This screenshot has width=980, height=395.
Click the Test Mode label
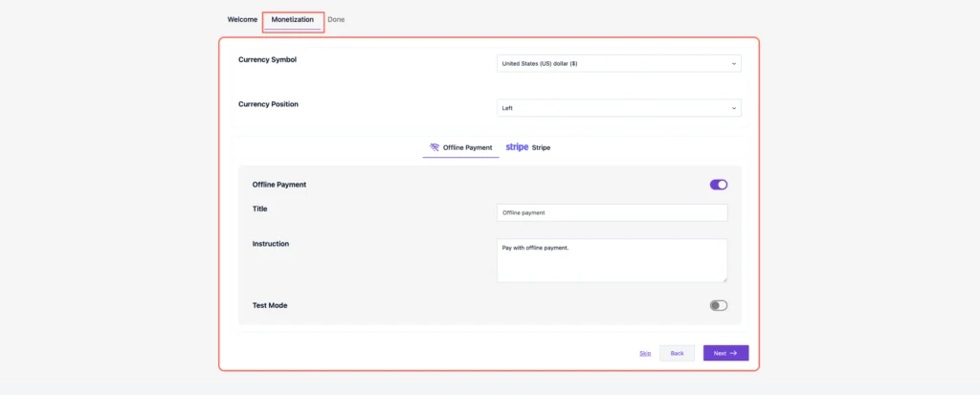(x=270, y=306)
